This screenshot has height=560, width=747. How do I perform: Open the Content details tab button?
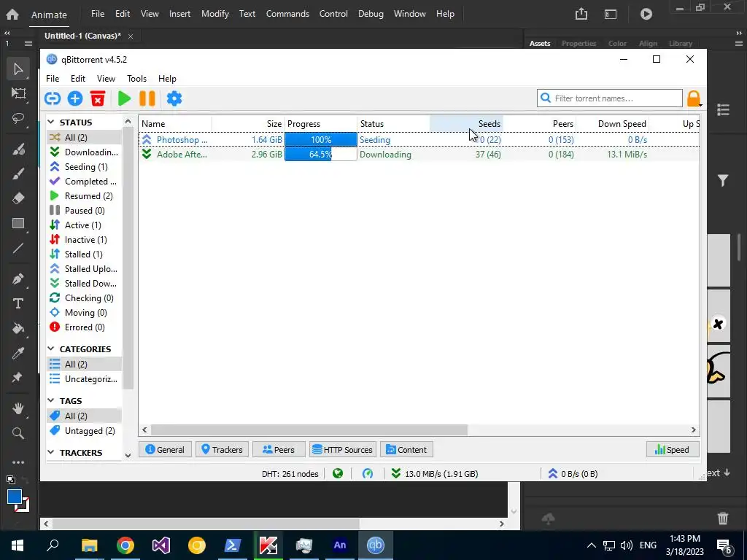tap(406, 449)
